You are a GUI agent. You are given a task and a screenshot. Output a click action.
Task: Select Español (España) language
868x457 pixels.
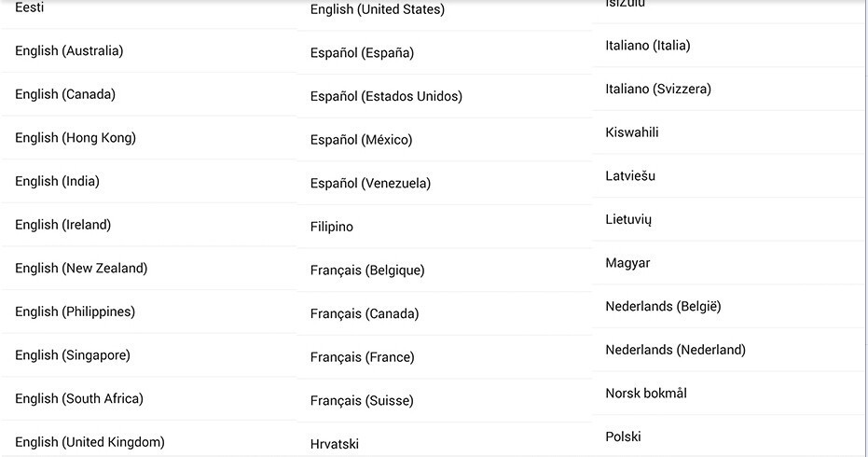pyautogui.click(x=362, y=53)
